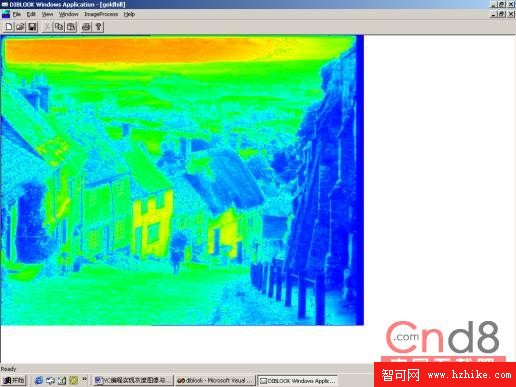
Task: Click the pseudo-color goldhill image
Action: point(182,180)
